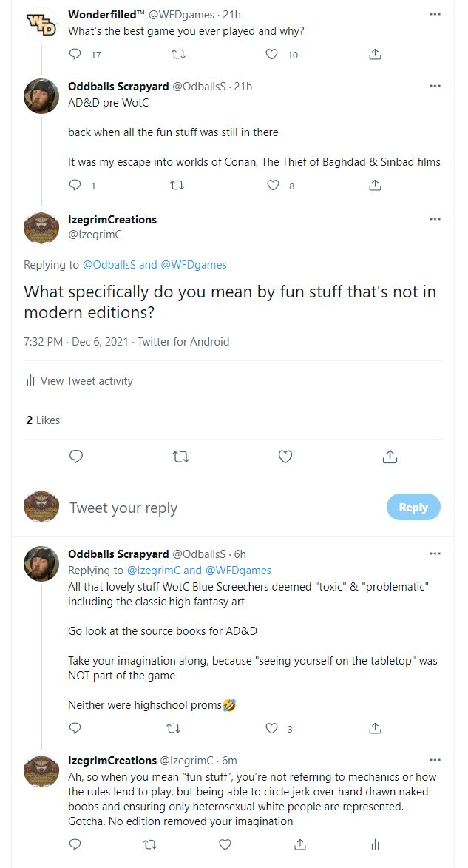Open more options for the Wonderfilled tweet
The width and height of the screenshot is (468, 868).
coord(435,15)
